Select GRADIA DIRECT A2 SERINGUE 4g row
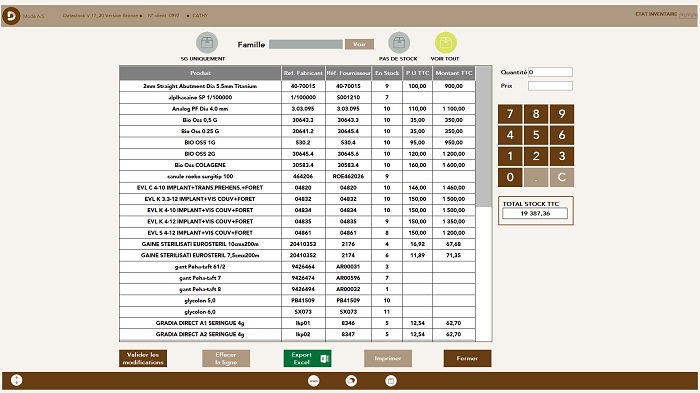700x393 pixels. click(x=297, y=334)
